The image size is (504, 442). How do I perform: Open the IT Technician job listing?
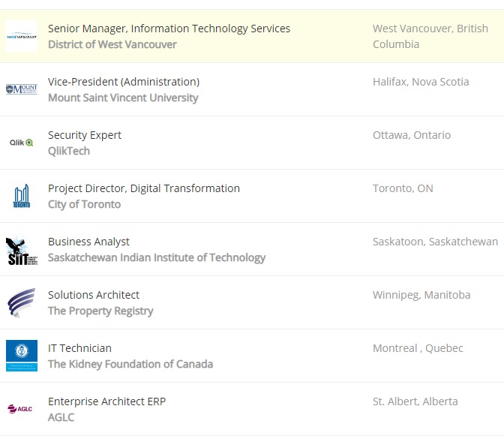click(x=79, y=348)
